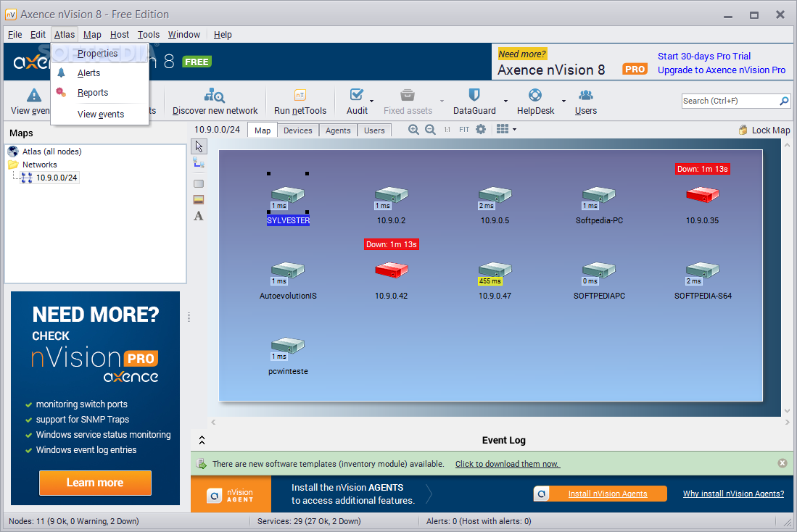The height and width of the screenshot is (532, 797).
Task: Open the Tools menu
Action: pos(149,35)
